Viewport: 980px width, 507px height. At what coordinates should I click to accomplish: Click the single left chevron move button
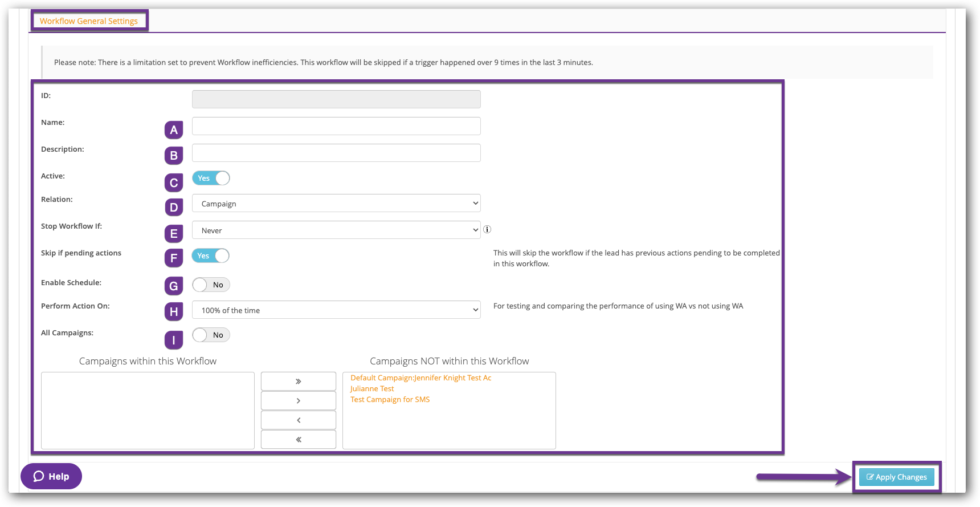click(298, 420)
